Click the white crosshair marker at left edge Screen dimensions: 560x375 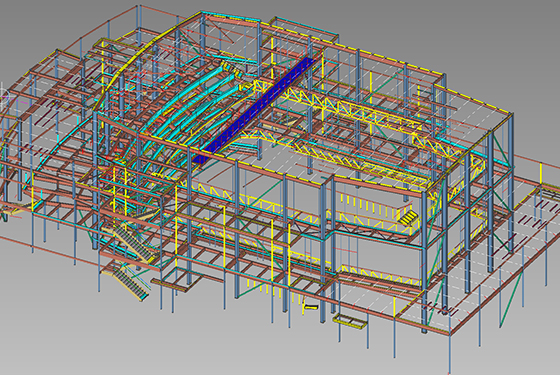pyautogui.click(x=5, y=95)
